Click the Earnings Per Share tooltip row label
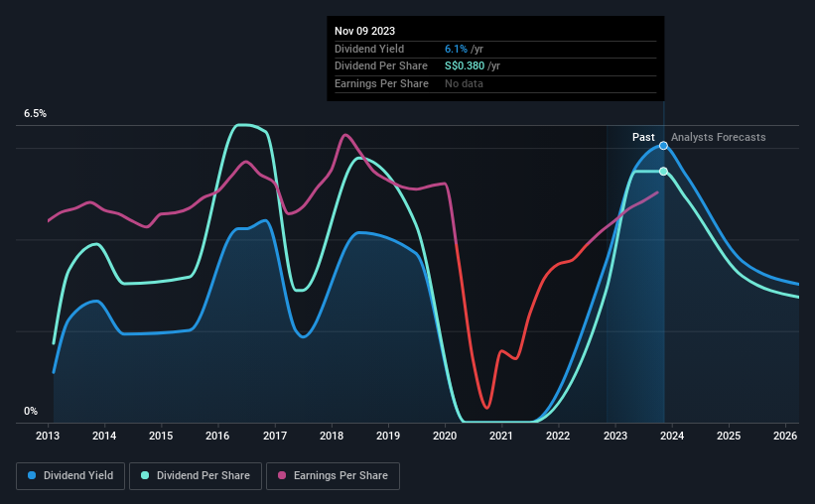The height and width of the screenshot is (504, 815). (381, 83)
